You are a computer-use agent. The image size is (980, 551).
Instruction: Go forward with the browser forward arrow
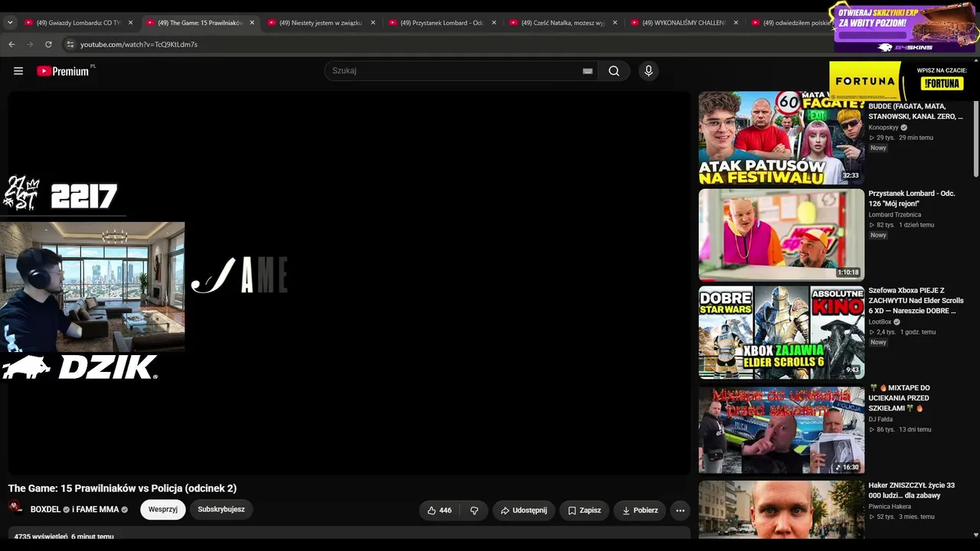tap(30, 44)
